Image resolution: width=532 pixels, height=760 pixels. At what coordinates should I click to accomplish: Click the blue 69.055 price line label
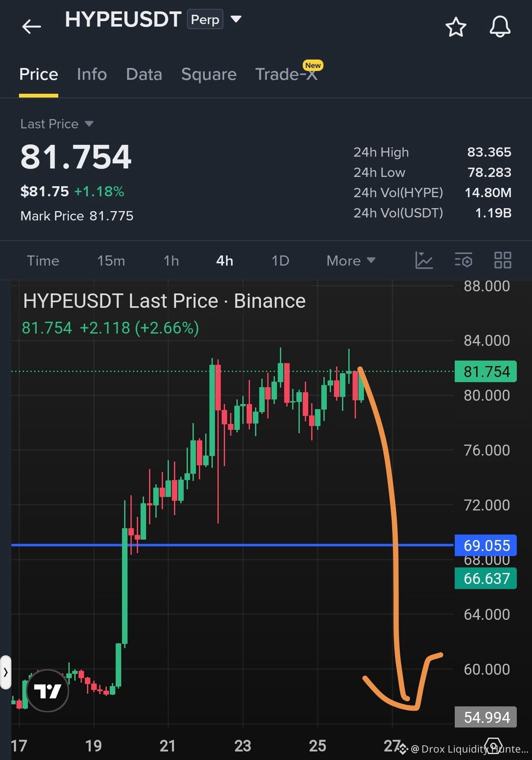(486, 546)
